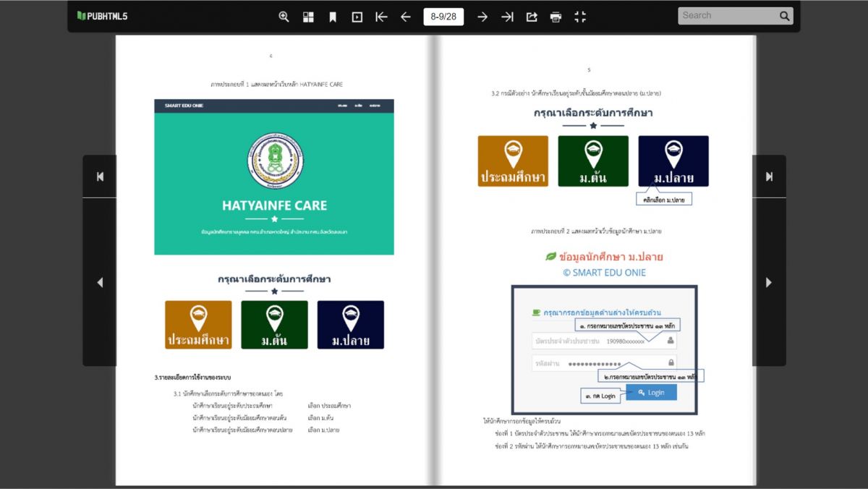Viewport: 868px width, 489px height.
Task: Skip to first page via left side button
Action: tap(100, 177)
